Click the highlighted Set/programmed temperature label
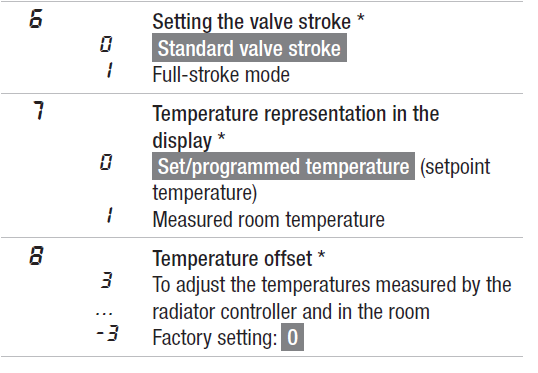The width and height of the screenshot is (538, 373). (x=283, y=166)
